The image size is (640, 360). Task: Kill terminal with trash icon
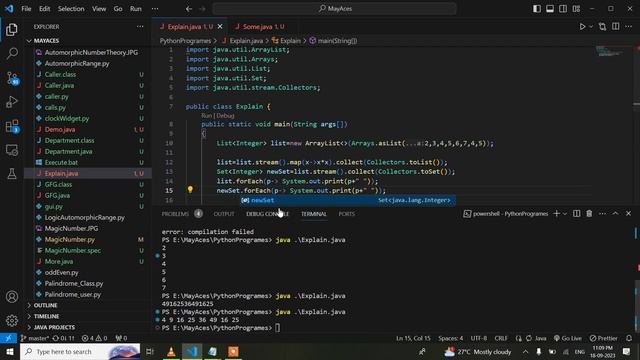pos(589,213)
